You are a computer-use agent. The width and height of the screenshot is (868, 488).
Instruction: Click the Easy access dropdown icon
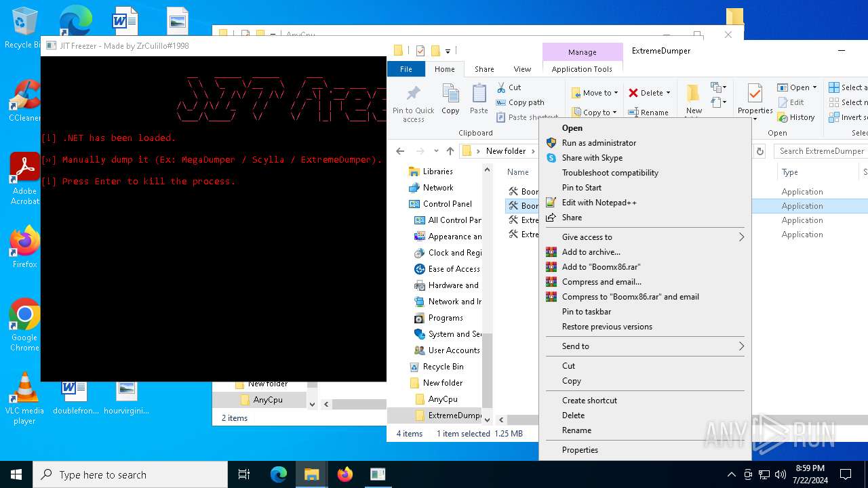[x=718, y=103]
